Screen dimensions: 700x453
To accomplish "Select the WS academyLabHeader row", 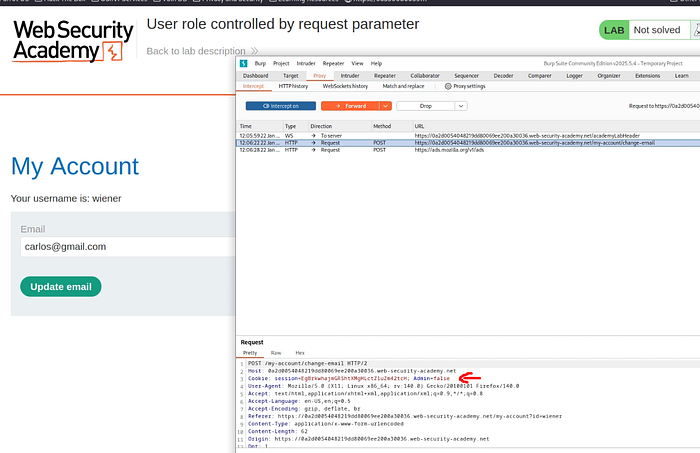I will 468,136.
